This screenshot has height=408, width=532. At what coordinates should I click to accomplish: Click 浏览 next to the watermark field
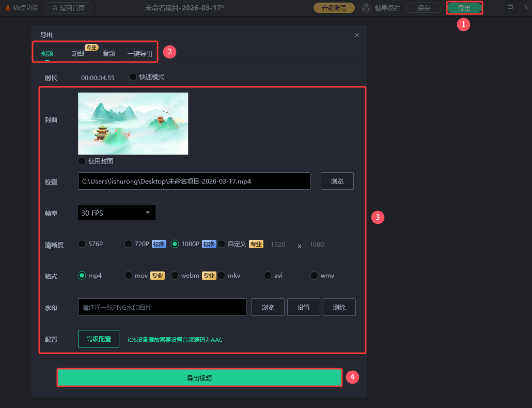(268, 307)
